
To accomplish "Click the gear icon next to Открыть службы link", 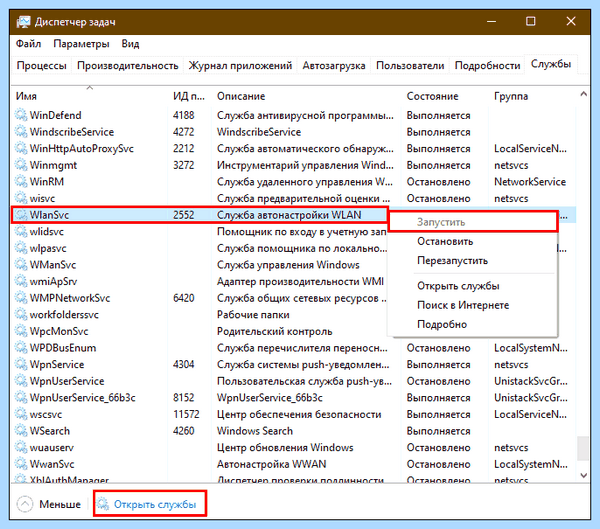I will click(103, 504).
